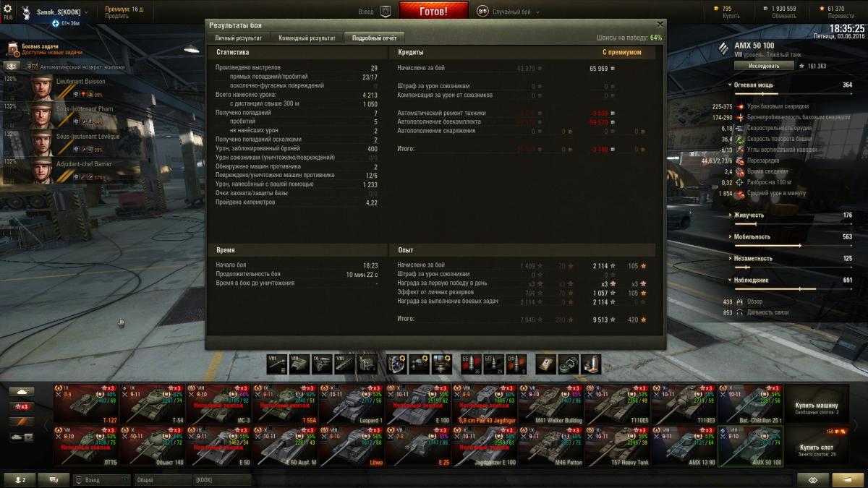
Task: Open the settings gear menu
Action: (8, 9)
